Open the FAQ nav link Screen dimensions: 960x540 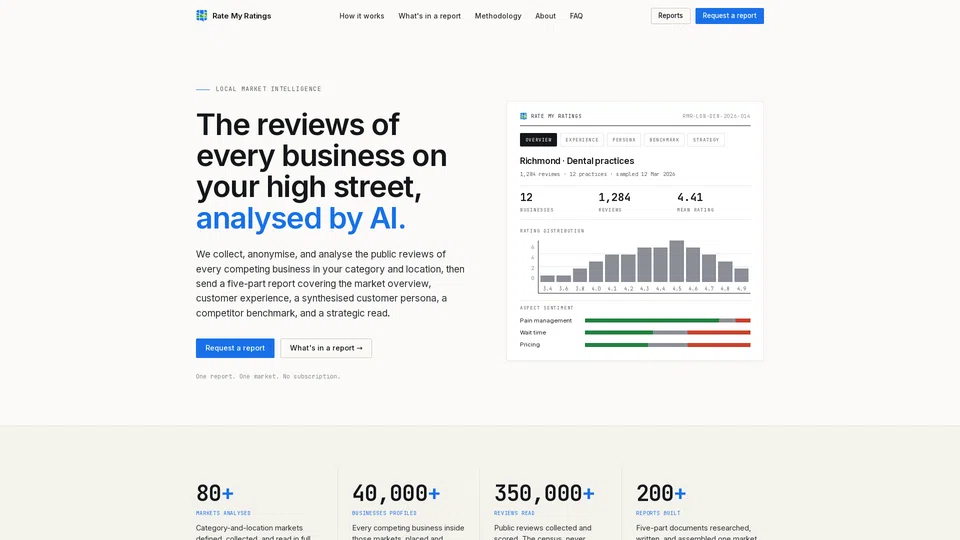pyautogui.click(x=576, y=16)
